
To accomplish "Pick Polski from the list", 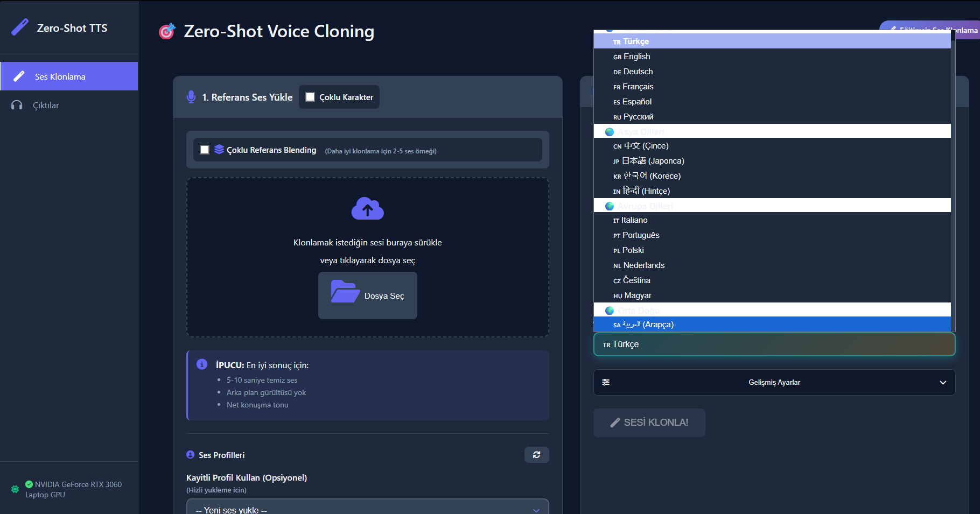I will coord(772,250).
